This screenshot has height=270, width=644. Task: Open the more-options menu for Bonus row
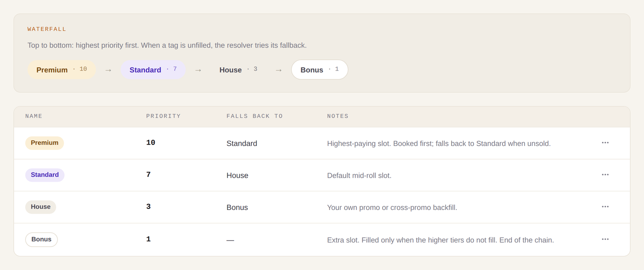pyautogui.click(x=605, y=239)
